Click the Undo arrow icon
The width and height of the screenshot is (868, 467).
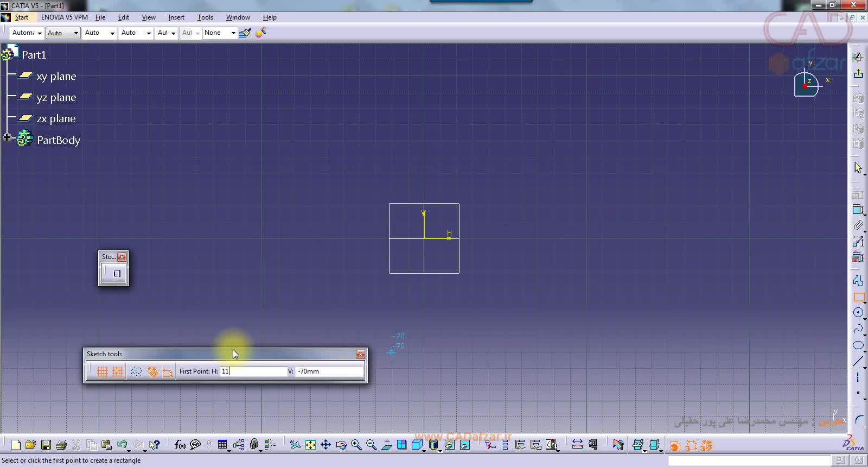[122, 445]
